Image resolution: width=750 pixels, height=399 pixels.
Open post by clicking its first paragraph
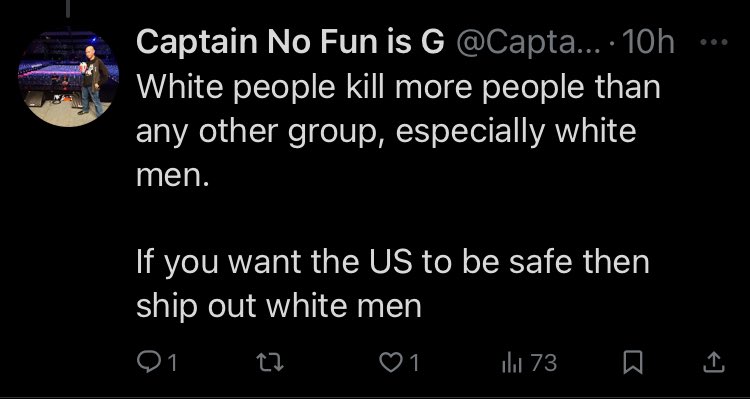[398, 132]
